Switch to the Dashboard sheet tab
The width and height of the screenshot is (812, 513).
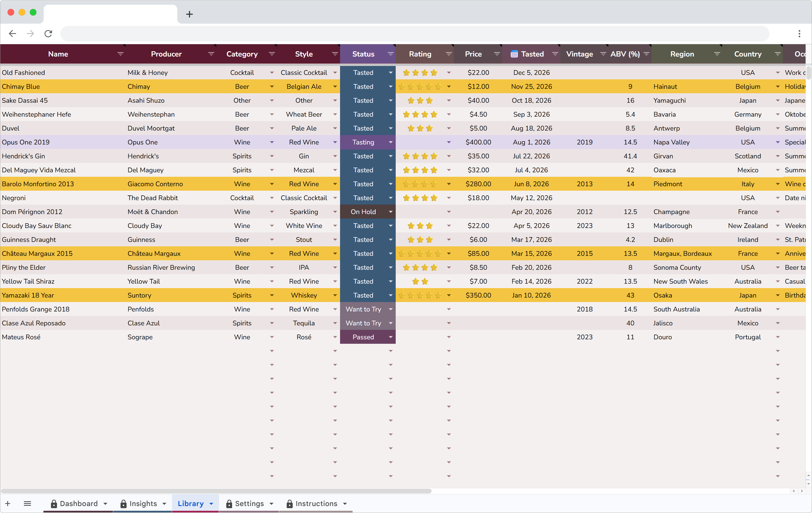(78, 504)
